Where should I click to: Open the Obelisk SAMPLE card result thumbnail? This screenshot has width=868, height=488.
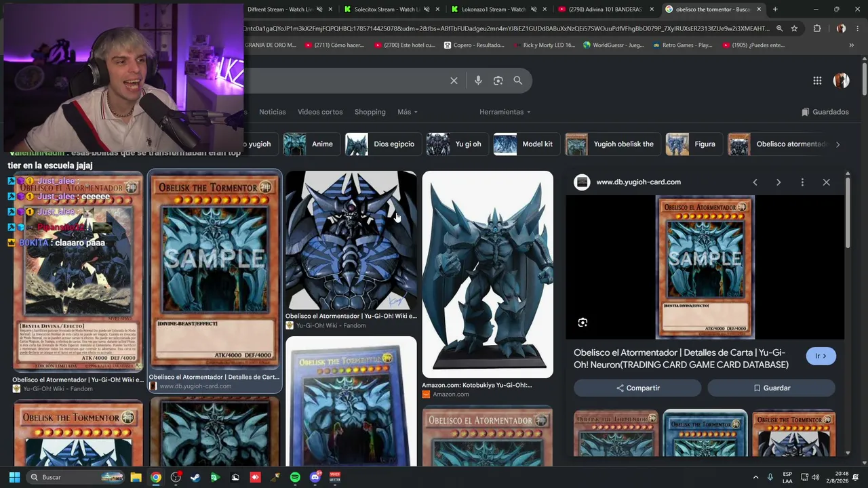click(214, 270)
